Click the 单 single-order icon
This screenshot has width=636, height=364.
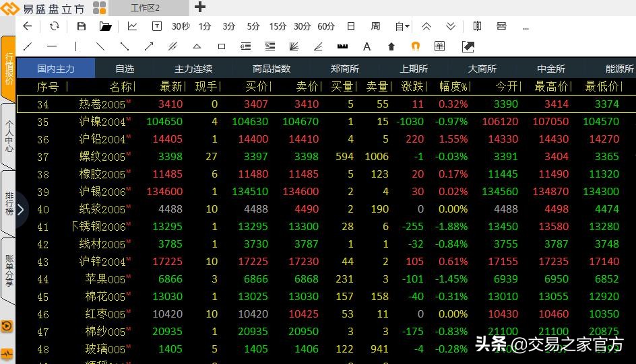pyautogui.click(x=439, y=46)
